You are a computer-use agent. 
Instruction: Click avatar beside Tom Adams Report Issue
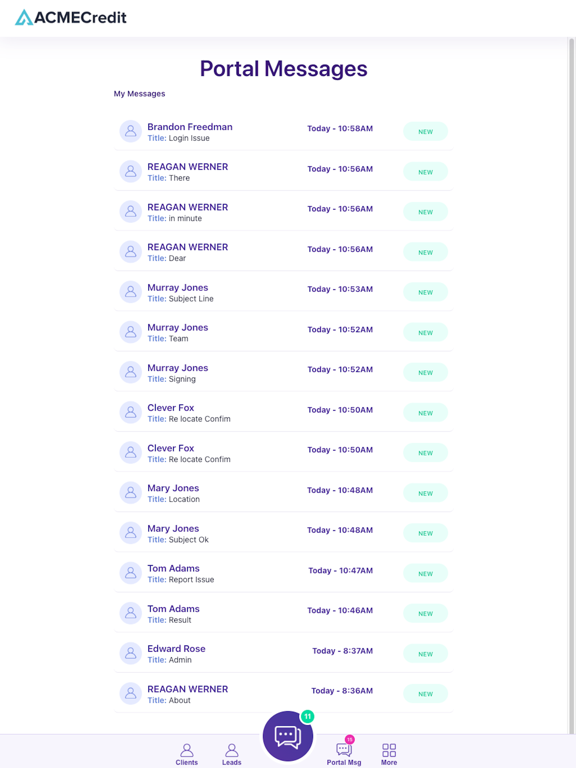click(x=131, y=573)
